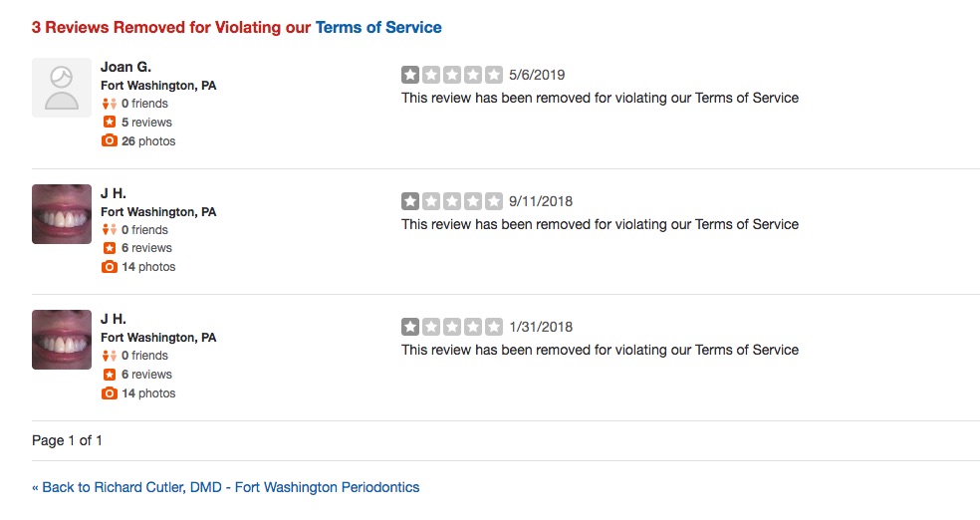
Task: Click the one-star rating dated 1/31/2018
Action: coord(452,327)
